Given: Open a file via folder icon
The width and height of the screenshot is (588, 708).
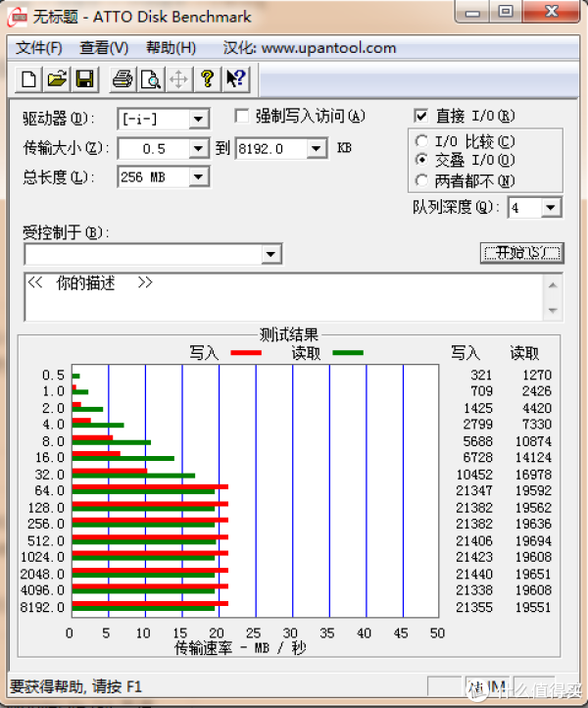Looking at the screenshot, I should (x=57, y=79).
